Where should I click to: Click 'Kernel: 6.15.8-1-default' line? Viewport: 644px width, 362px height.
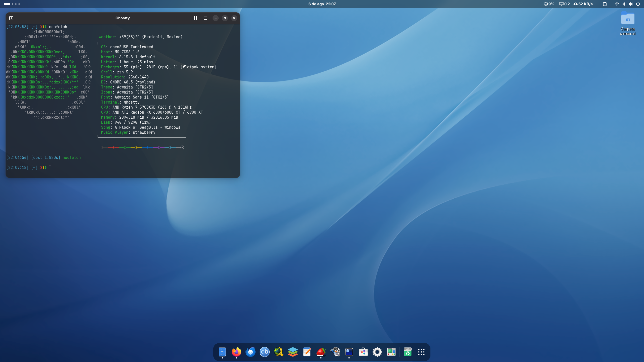point(128,57)
